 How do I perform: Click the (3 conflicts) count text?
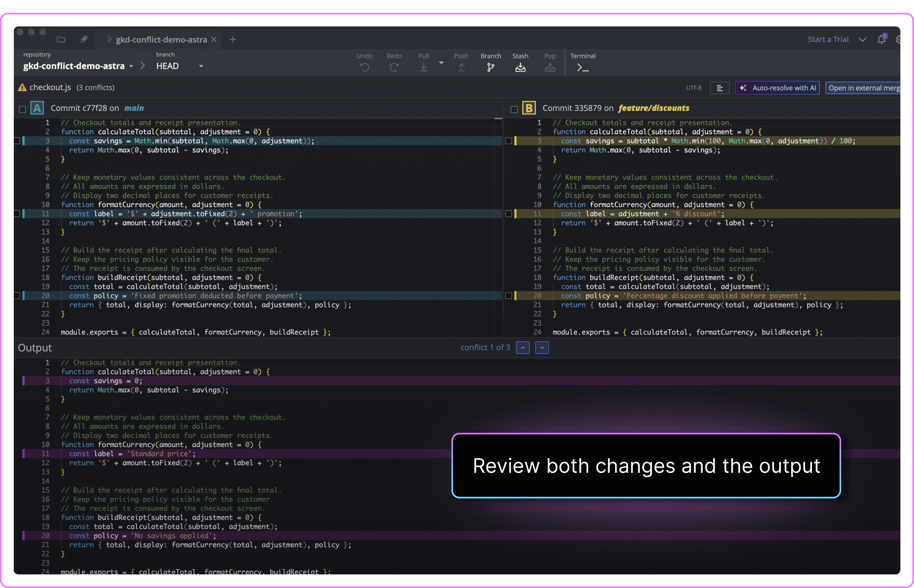pos(95,88)
